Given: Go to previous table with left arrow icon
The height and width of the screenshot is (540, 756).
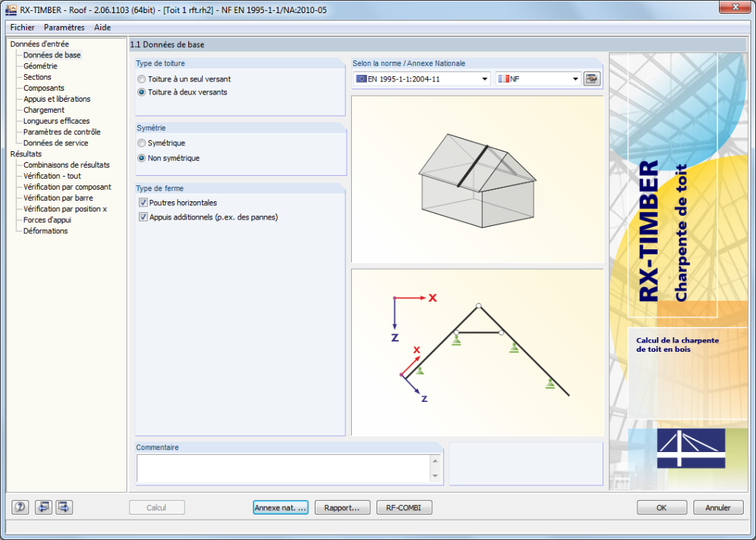Looking at the screenshot, I should pyautogui.click(x=44, y=507).
